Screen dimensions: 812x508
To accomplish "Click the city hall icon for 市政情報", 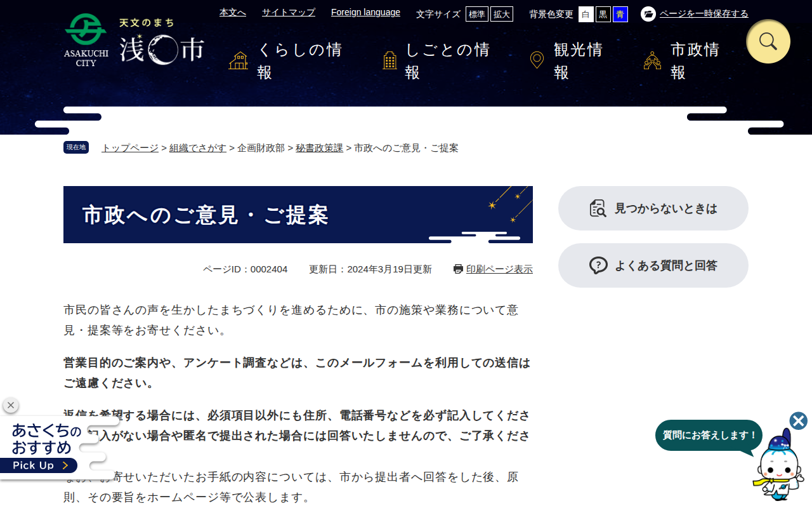I will 652,61.
